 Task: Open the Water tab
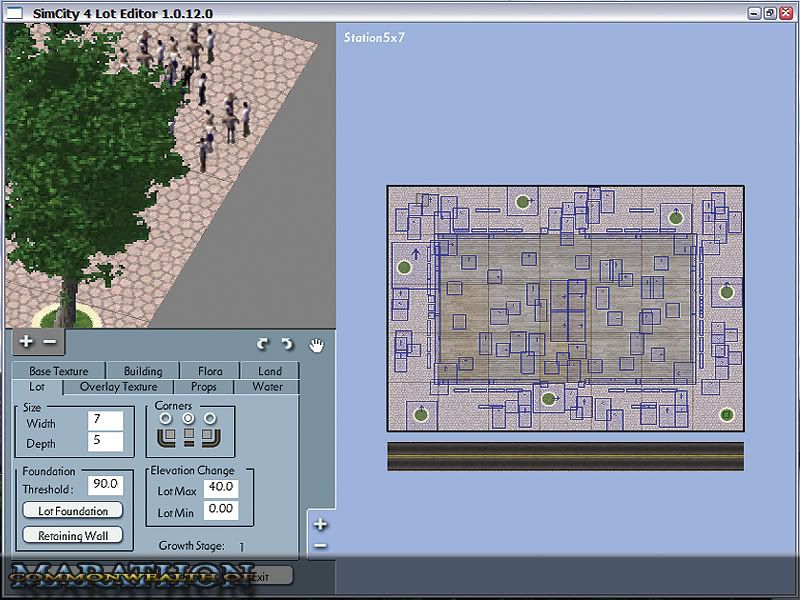[x=267, y=387]
